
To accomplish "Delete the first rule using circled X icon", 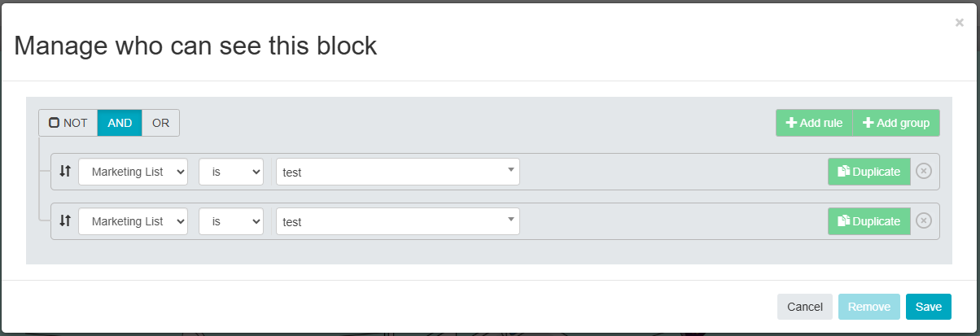I will pos(924,172).
